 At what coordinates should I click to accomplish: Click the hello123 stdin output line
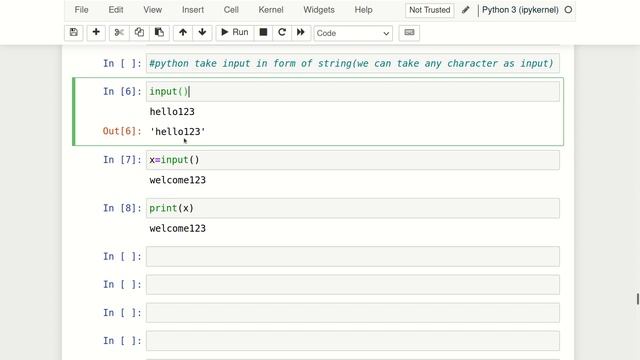(172, 111)
